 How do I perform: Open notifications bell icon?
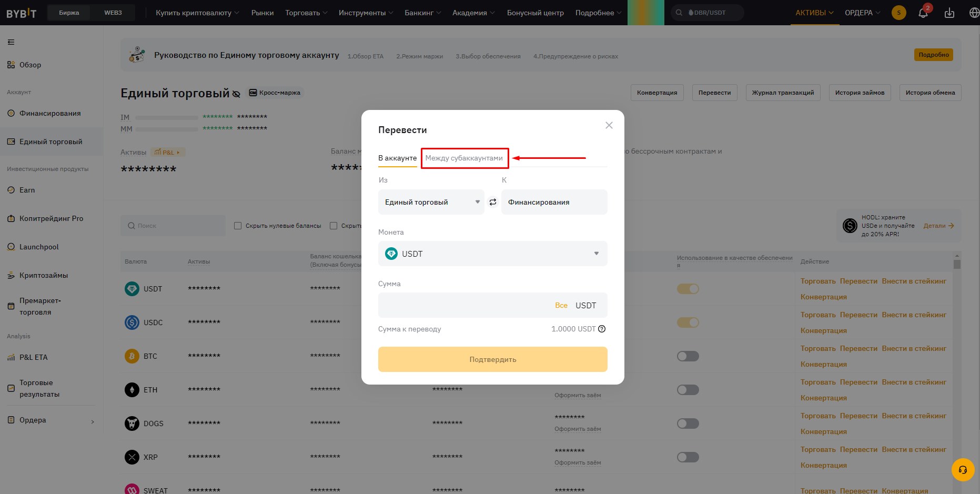tap(923, 13)
